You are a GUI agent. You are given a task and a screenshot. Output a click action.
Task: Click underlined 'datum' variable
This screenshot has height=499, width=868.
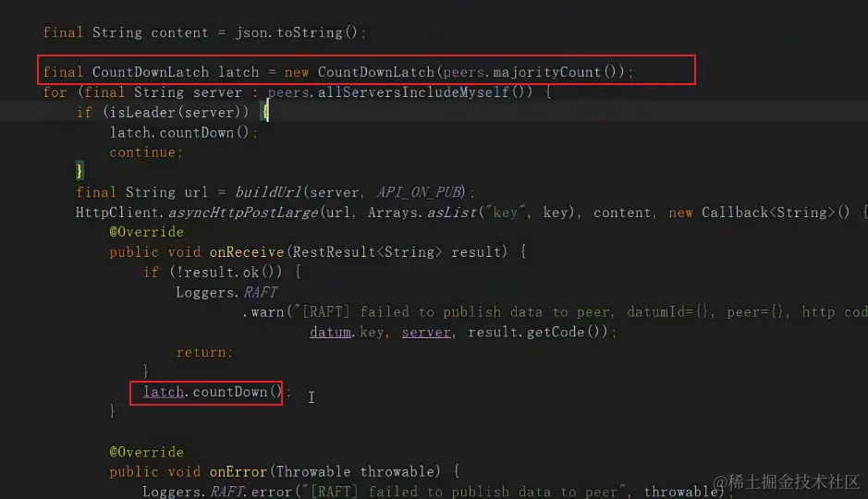tap(331, 332)
